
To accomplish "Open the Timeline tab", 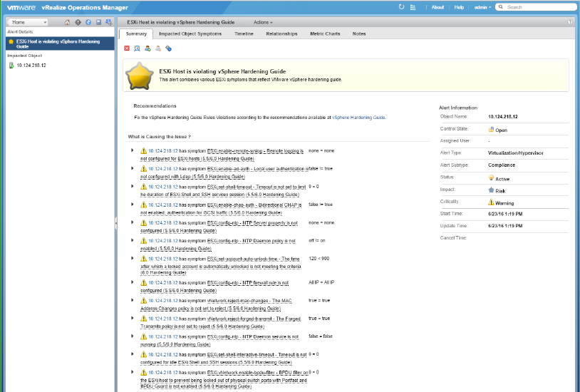I will click(244, 33).
